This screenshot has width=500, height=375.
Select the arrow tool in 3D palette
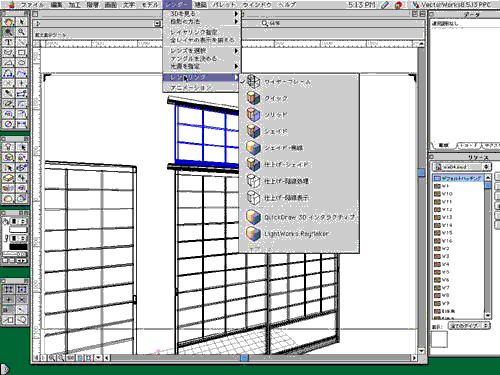pyautogui.click(x=21, y=147)
